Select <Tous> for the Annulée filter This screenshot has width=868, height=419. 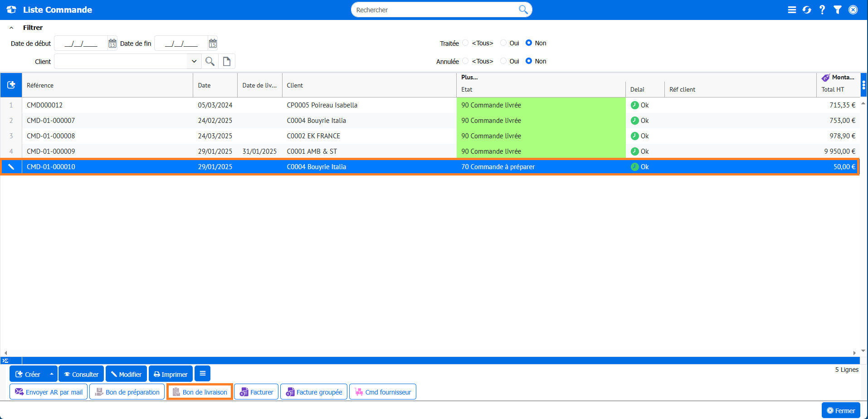(466, 61)
